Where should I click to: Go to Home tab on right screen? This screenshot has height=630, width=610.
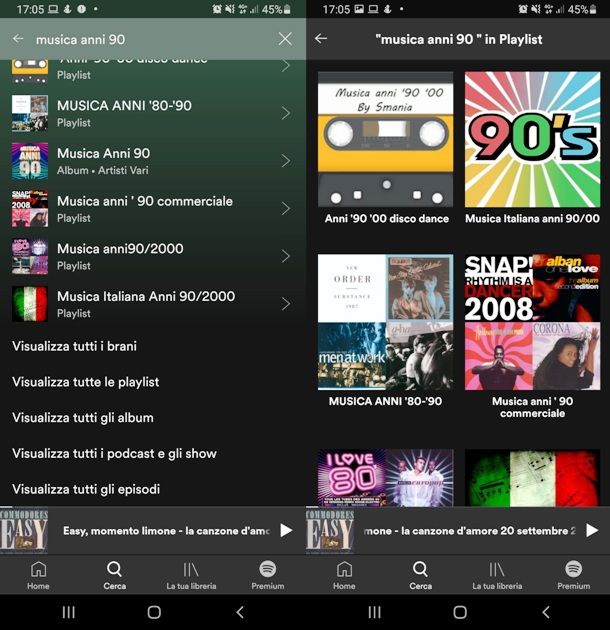[344, 575]
